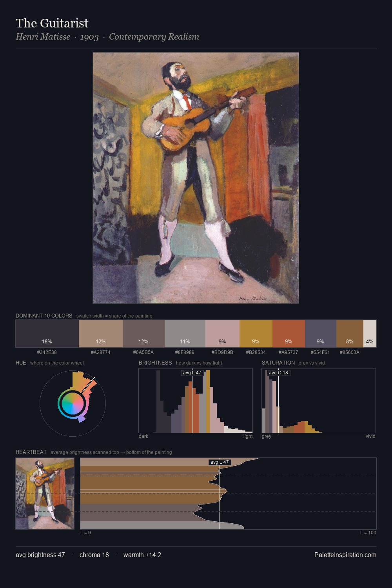Image resolution: width=392 pixels, height=588 pixels.
Task: Click the brightness histogram chart
Action: pyautogui.click(x=196, y=401)
